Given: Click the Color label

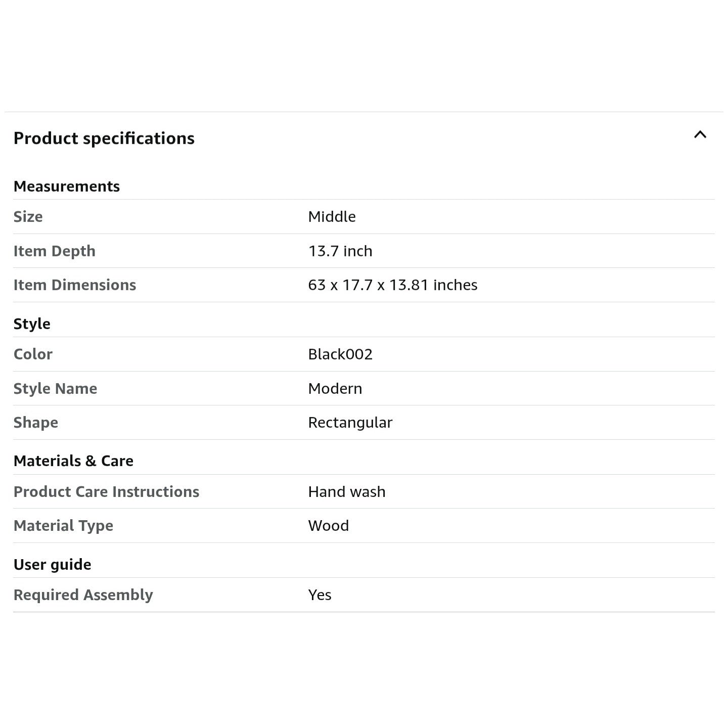Looking at the screenshot, I should 33,354.
